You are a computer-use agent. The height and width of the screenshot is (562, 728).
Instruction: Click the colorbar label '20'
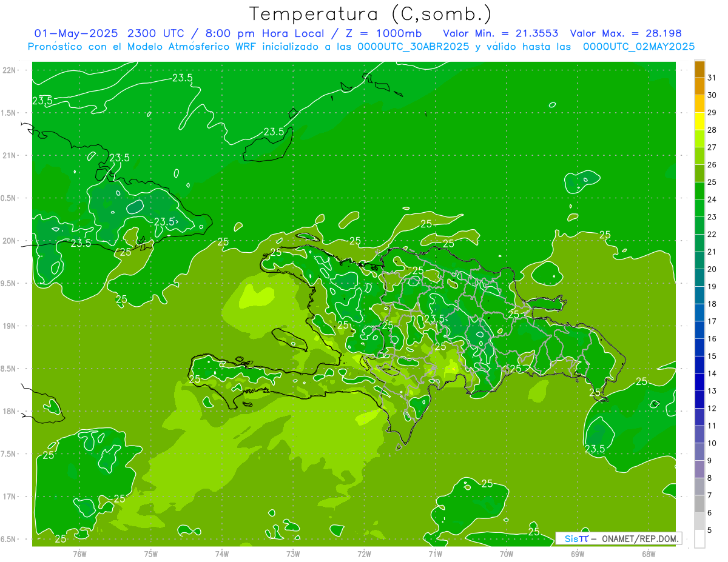(712, 269)
